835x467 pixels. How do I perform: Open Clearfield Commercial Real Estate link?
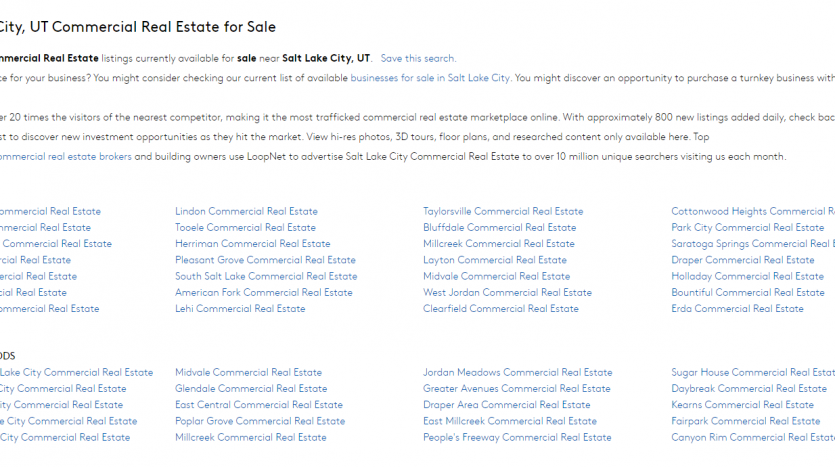(500, 309)
